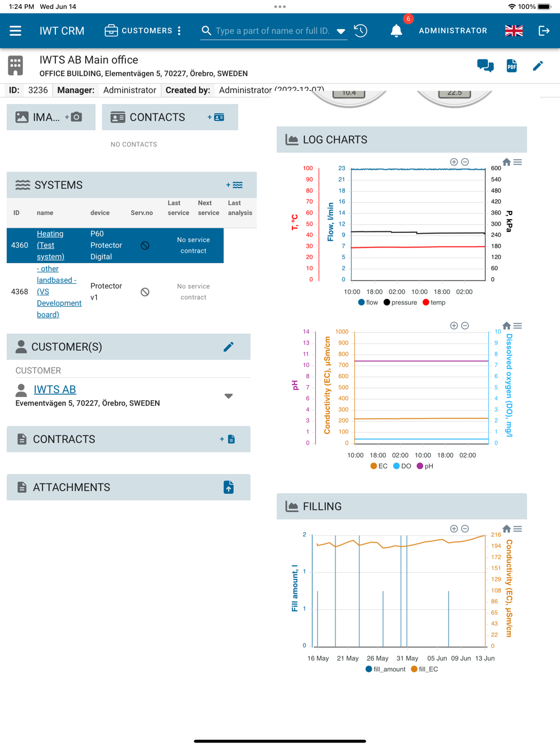Open the hamburger main menu
Screen dimensions: 560x747
click(16, 31)
